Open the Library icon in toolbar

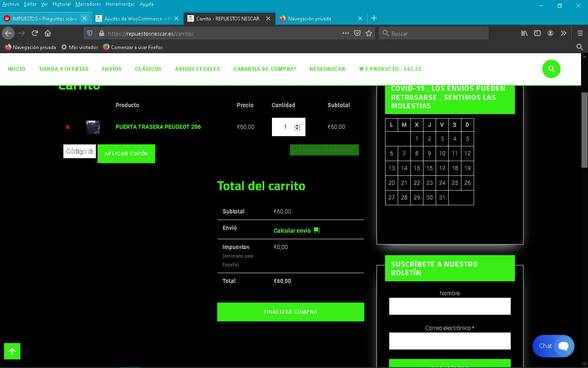pos(524,33)
